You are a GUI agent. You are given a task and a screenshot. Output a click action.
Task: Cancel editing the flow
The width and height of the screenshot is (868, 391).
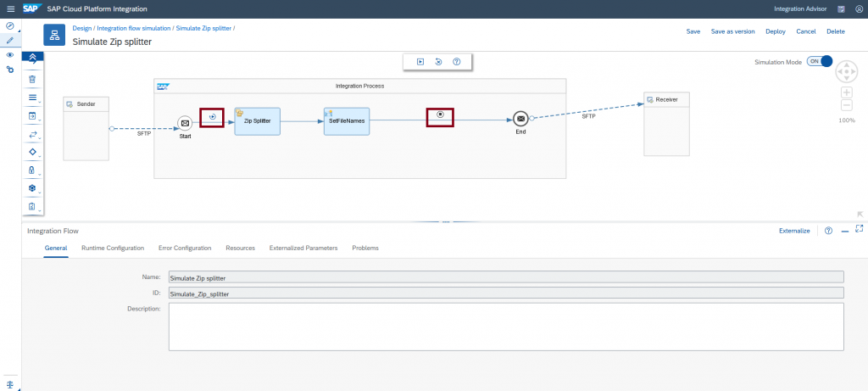click(806, 31)
